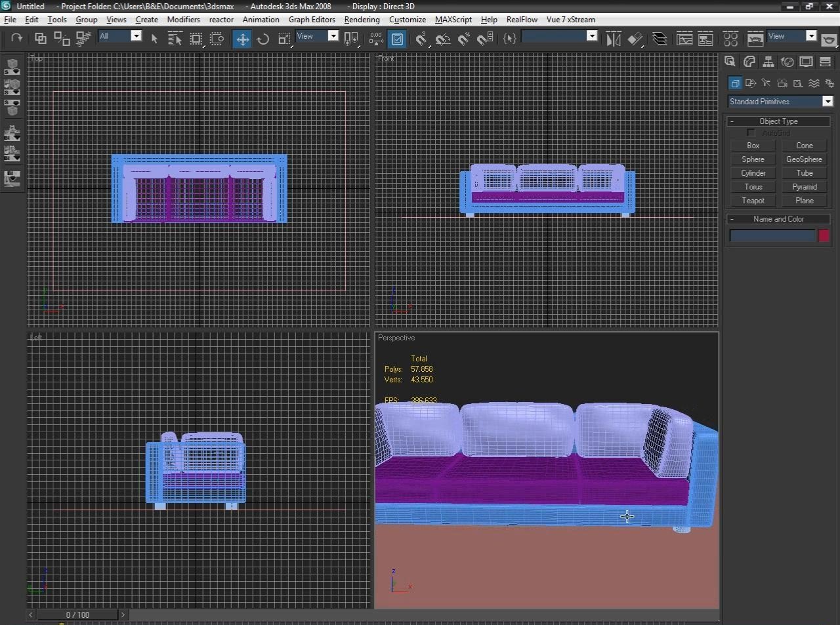Select the Lights category icon
The image size is (840, 625).
(x=766, y=83)
